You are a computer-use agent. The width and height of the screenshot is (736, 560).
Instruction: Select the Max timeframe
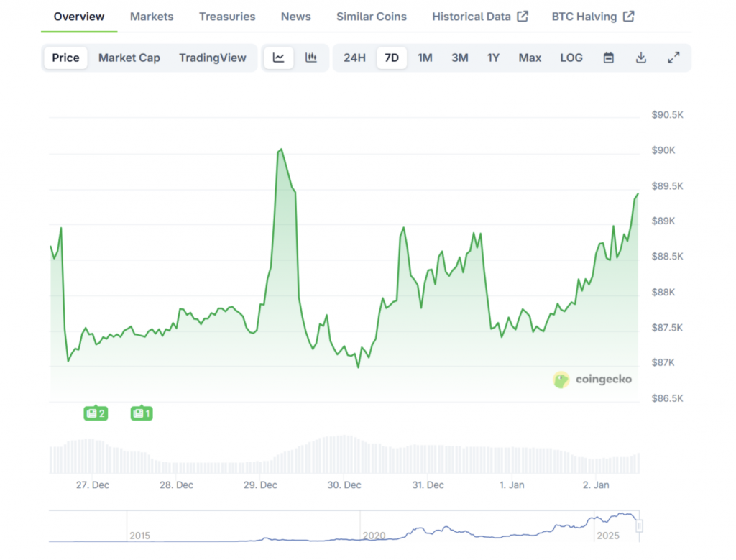(x=530, y=58)
